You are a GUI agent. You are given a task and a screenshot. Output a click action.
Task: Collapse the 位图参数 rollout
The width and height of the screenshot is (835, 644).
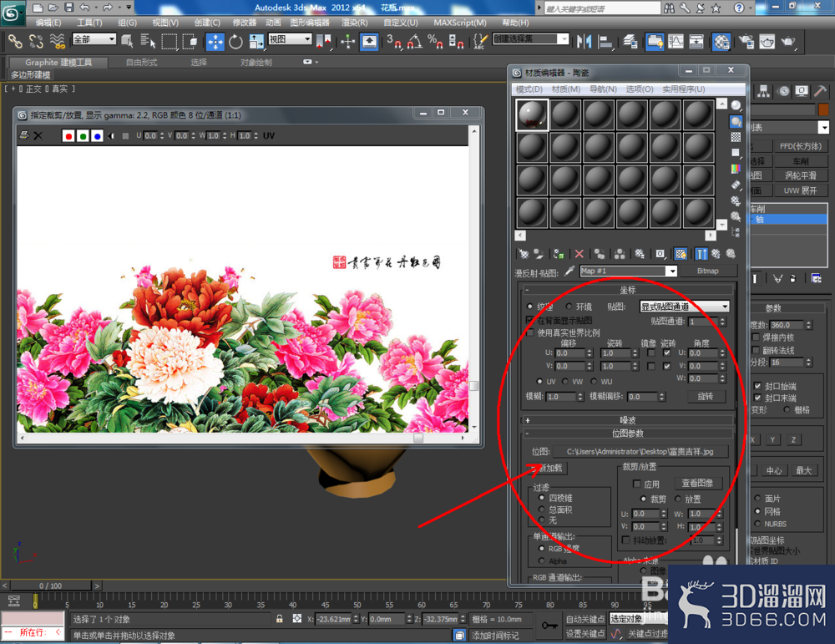point(628,433)
